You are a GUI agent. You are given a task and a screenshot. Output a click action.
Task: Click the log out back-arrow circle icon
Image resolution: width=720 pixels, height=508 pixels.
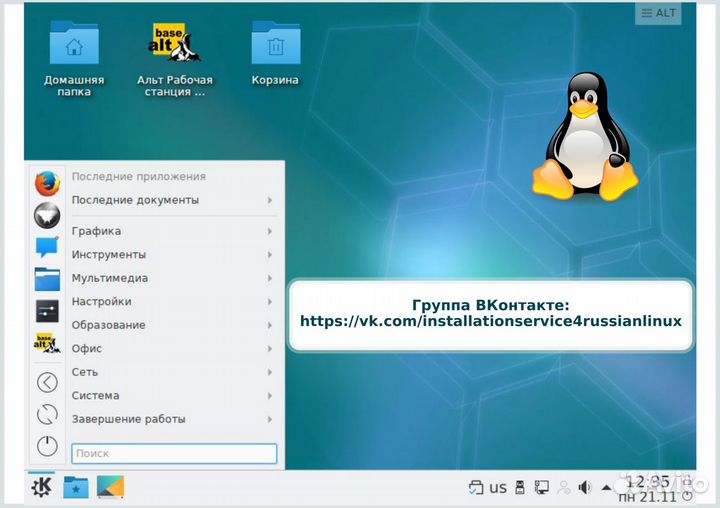(x=47, y=382)
